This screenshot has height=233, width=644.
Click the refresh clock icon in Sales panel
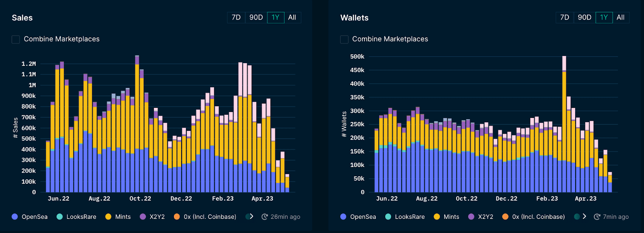coord(264,217)
